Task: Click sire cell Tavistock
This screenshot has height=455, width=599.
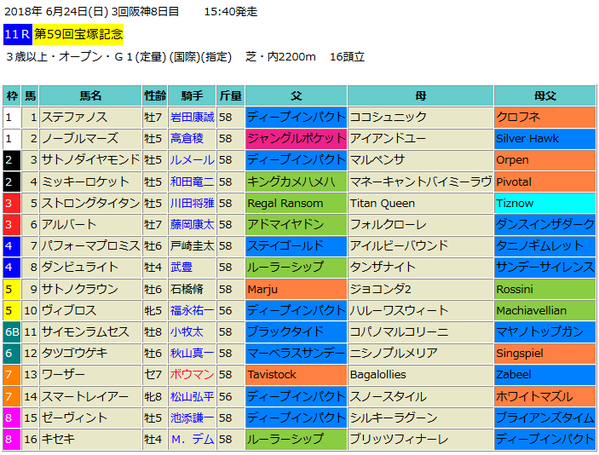Action: [296, 375]
